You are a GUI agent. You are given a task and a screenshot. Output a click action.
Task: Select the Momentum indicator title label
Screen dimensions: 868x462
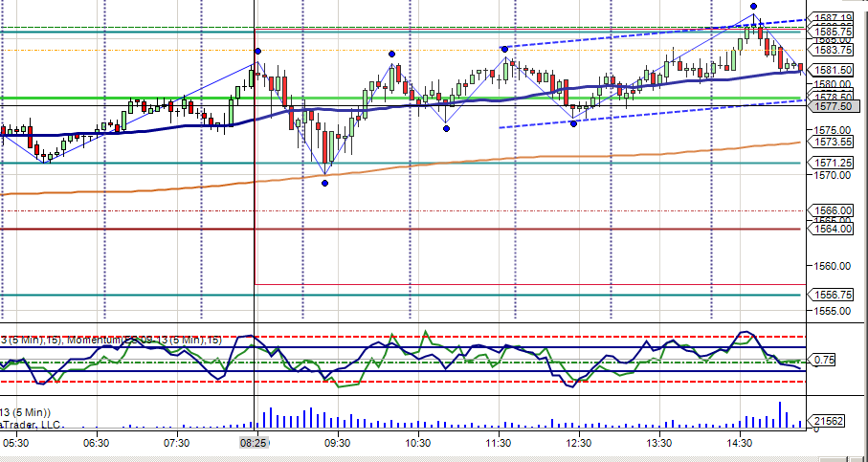pyautogui.click(x=144, y=341)
